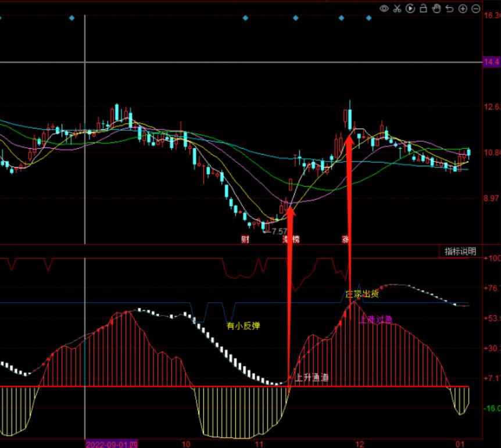Open the 指标说明 indicator description button
Image resolution: width=501 pixels, height=448 pixels.
(x=460, y=251)
